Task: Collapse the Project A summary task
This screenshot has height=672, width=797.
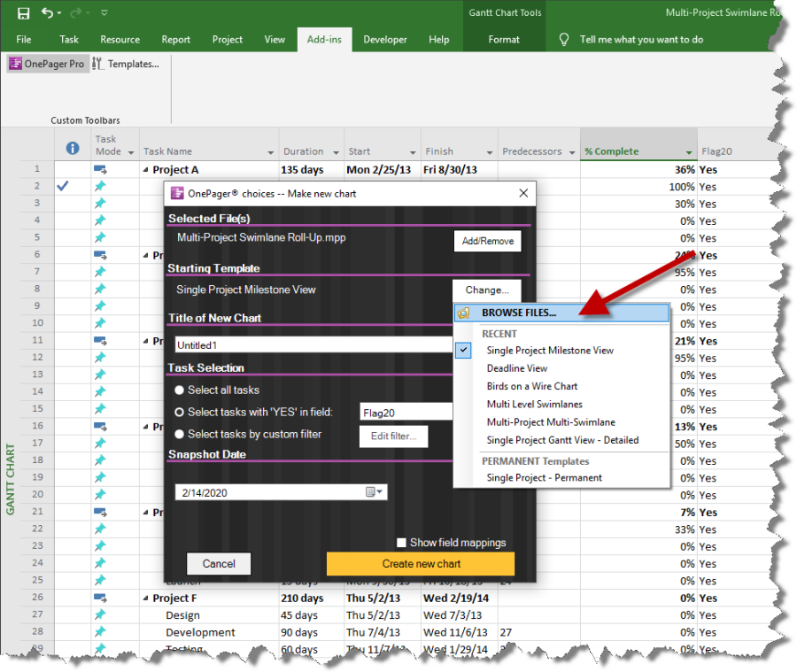Action: (x=146, y=169)
